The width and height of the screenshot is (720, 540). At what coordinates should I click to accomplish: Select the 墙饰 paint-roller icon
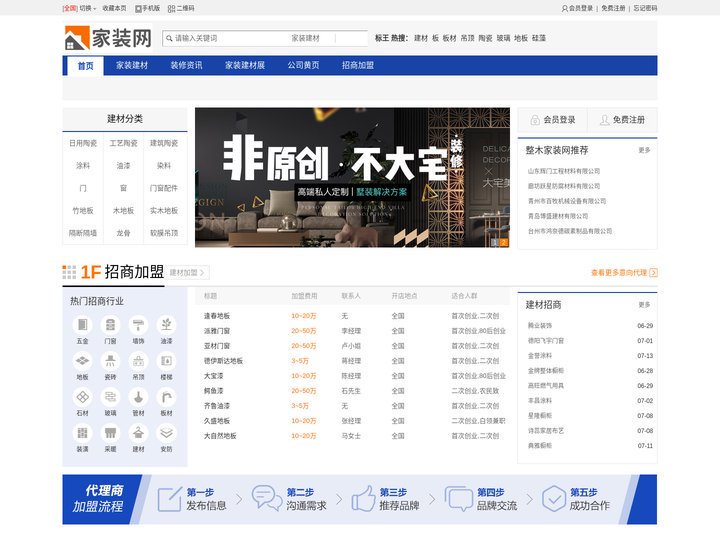coord(138,325)
